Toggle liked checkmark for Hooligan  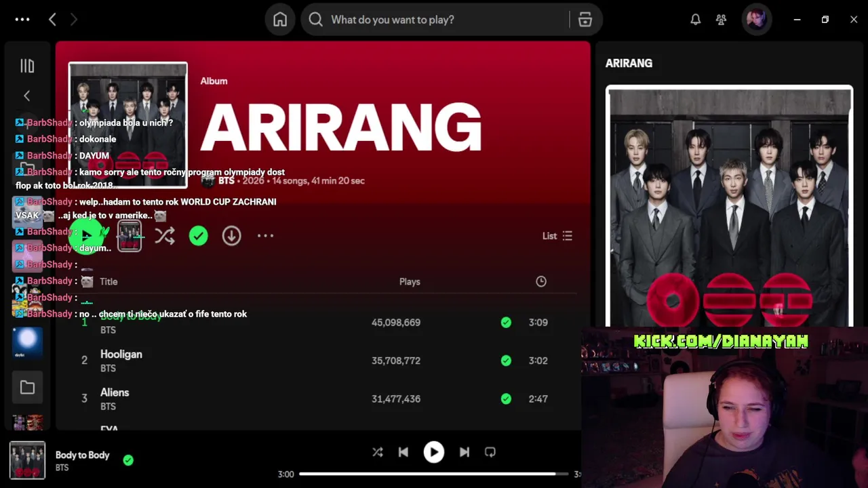click(x=506, y=361)
